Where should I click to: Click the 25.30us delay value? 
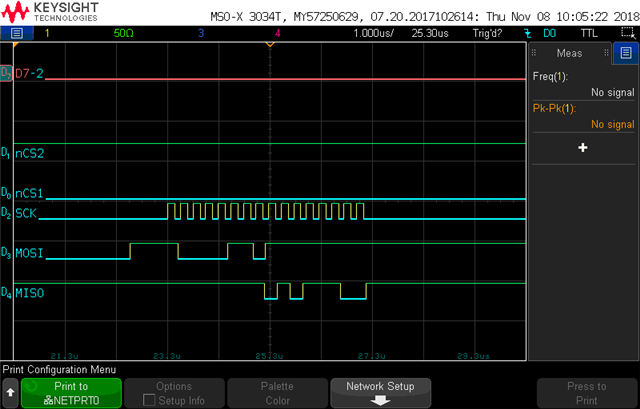pyautogui.click(x=430, y=33)
